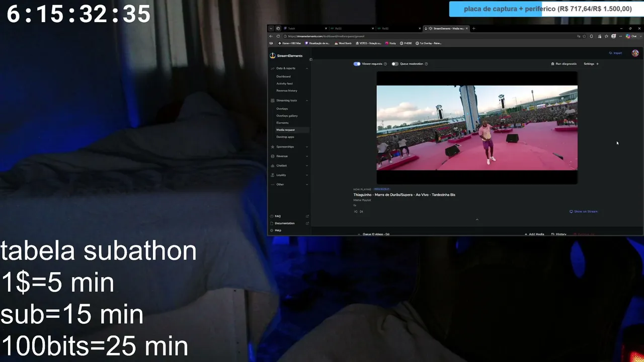Viewport: 644px width, 362px height.
Task: Open the browser three-dot menu
Action: [x=620, y=36]
